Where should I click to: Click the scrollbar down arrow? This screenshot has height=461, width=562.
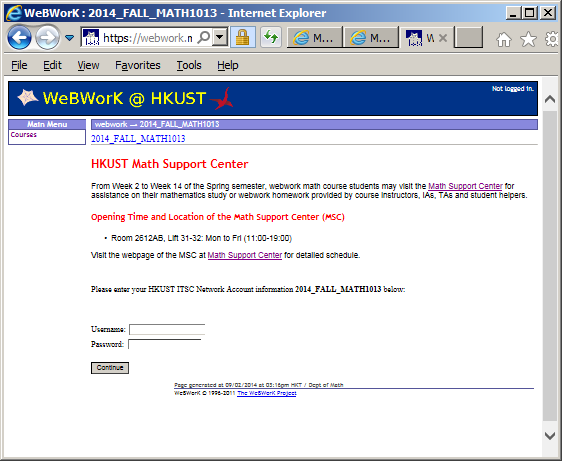click(550, 436)
